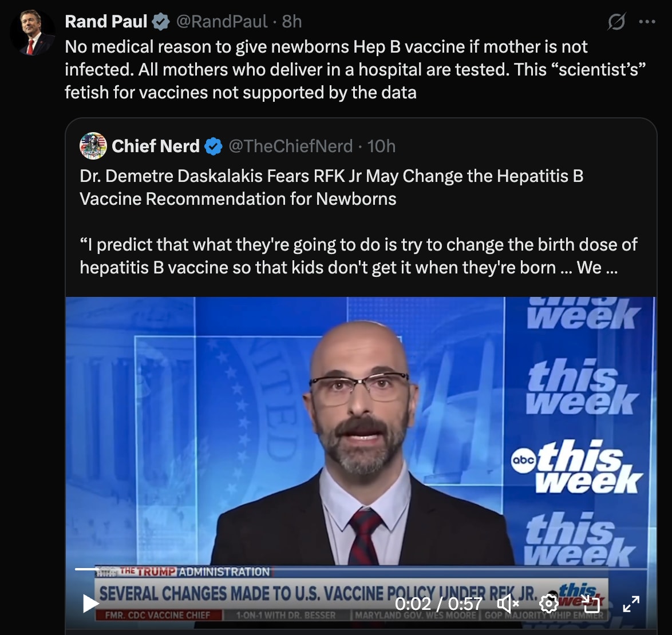This screenshot has width=672, height=635.
Task: Click the Chief Nerd avatar in quoted post
Action: point(93,146)
